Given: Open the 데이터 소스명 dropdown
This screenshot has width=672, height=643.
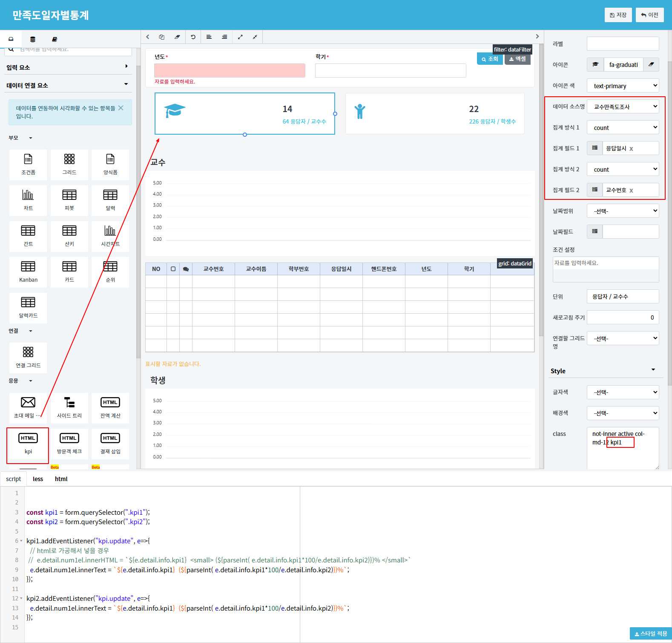Looking at the screenshot, I should pos(623,107).
